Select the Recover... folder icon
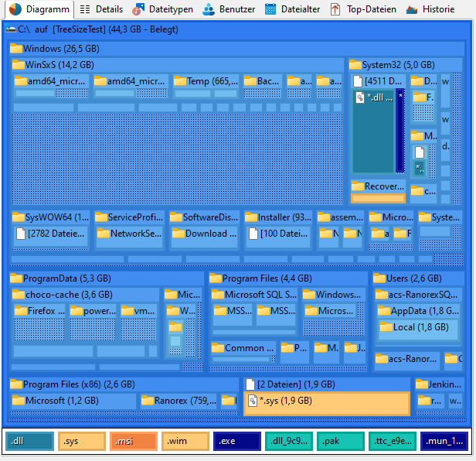 [358, 186]
